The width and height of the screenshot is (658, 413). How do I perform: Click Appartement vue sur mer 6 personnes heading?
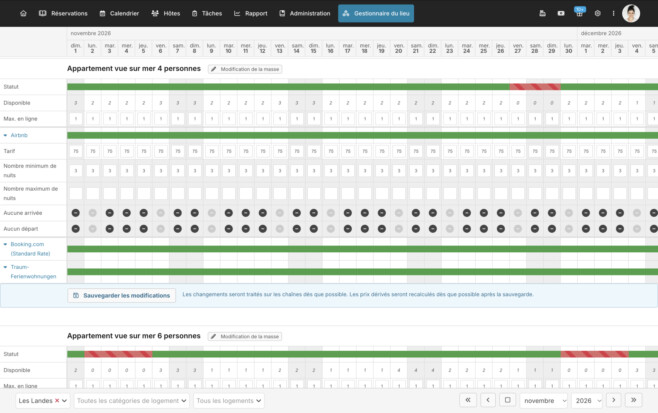(133, 336)
